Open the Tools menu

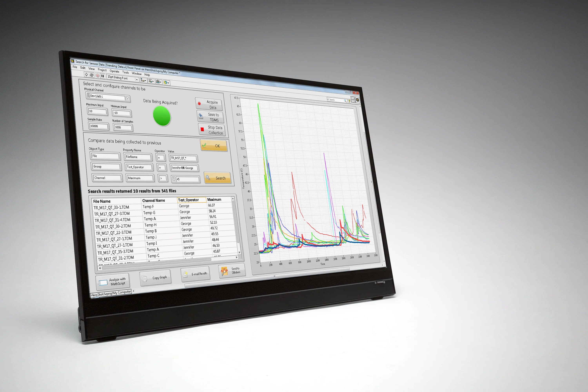pos(125,73)
